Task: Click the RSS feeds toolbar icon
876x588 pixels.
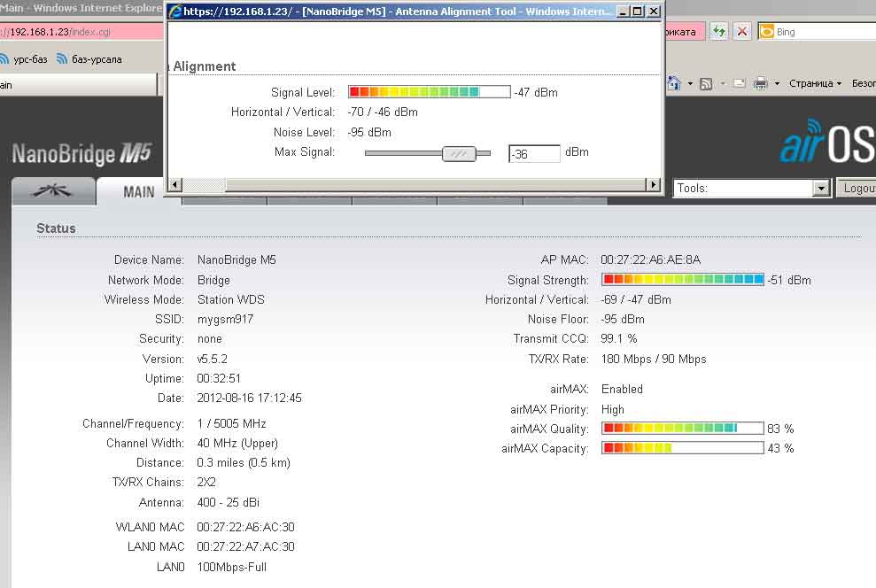Action: click(706, 84)
